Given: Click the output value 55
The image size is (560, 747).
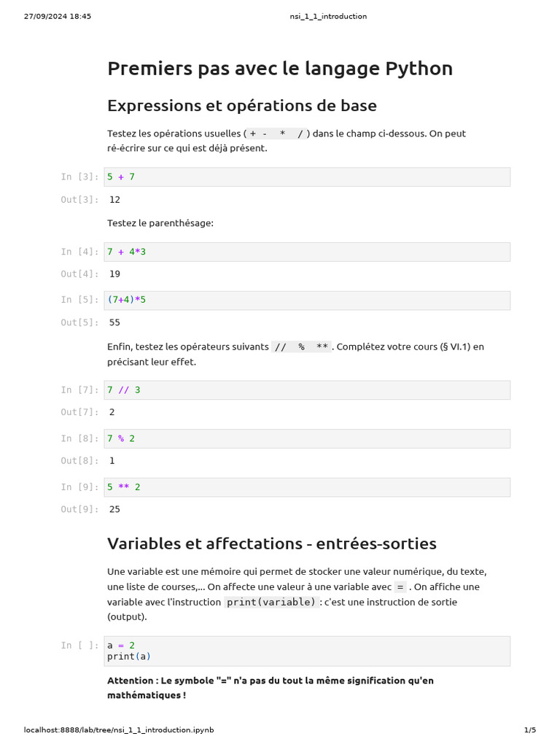Looking at the screenshot, I should point(114,322).
